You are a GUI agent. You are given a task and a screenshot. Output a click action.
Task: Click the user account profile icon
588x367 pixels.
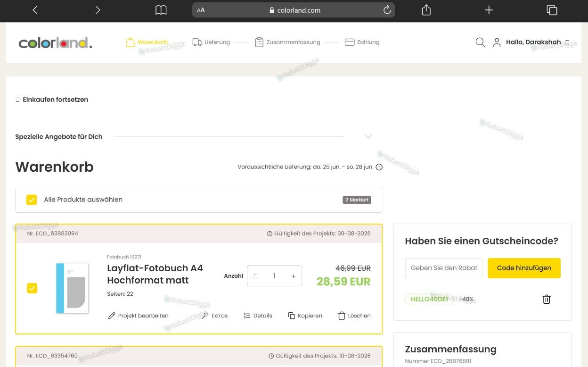coord(497,42)
